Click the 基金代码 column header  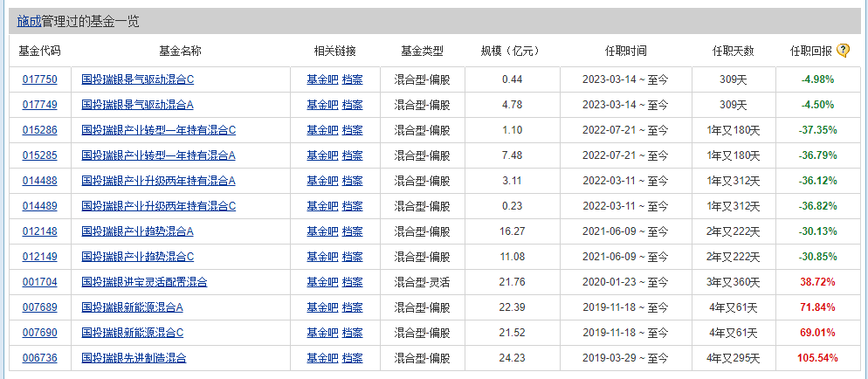[x=40, y=51]
